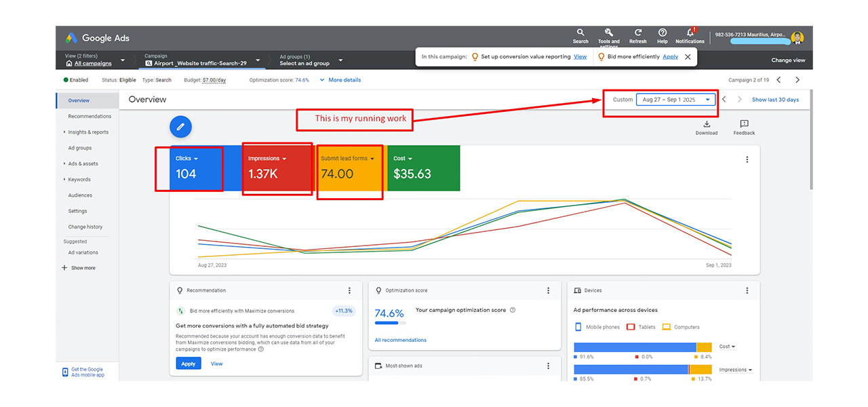Viewport: 868px width, 407px height.
Task: Dismiss the campaign tips banner
Action: point(688,57)
